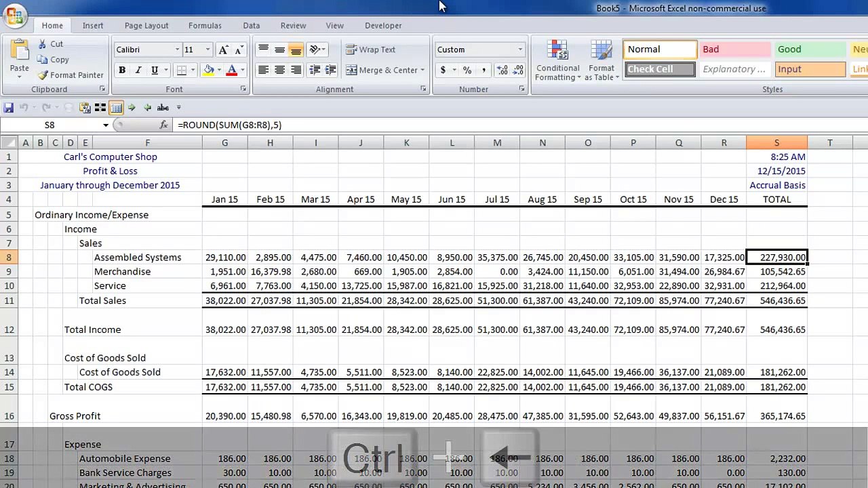Toggle Bold formatting
The height and width of the screenshot is (488, 868).
point(122,70)
